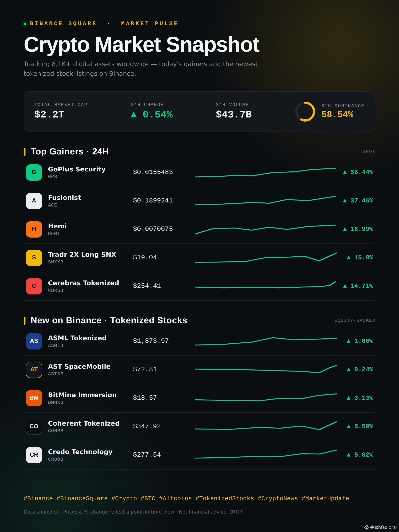Click the 0.24% gain for AST SpaceMobile

pyautogui.click(x=360, y=369)
